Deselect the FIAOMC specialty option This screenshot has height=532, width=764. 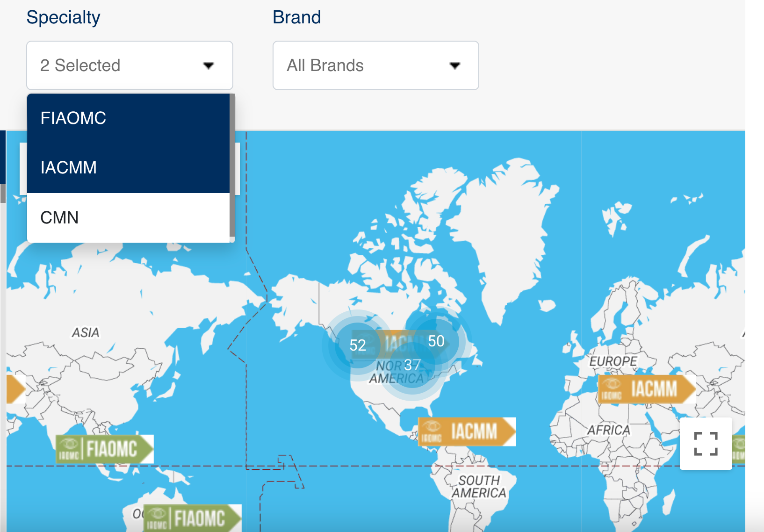128,118
